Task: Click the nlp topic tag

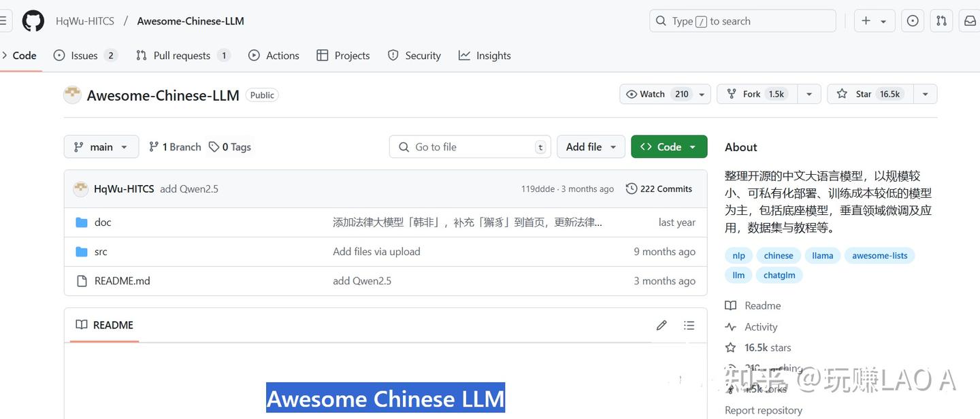Action: coord(738,255)
